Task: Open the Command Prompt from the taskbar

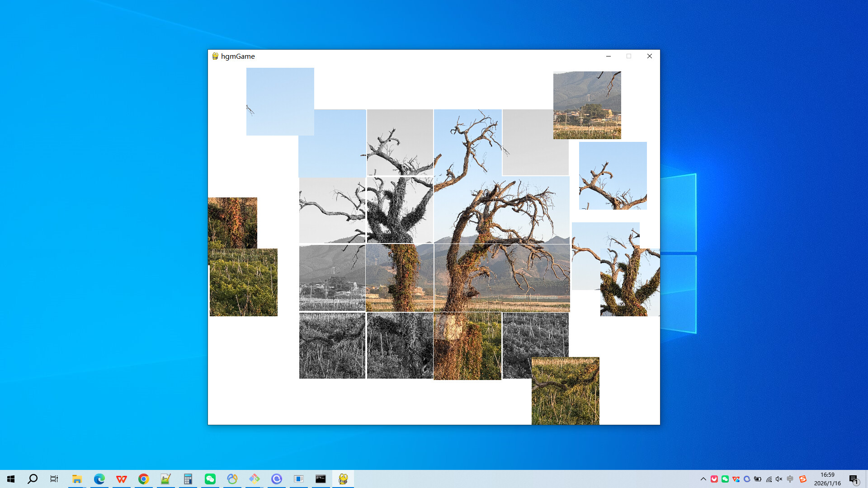Action: (x=321, y=479)
